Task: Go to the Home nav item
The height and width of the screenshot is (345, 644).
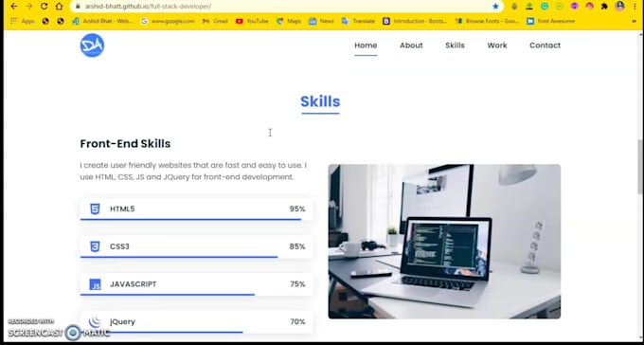Action: (366, 45)
